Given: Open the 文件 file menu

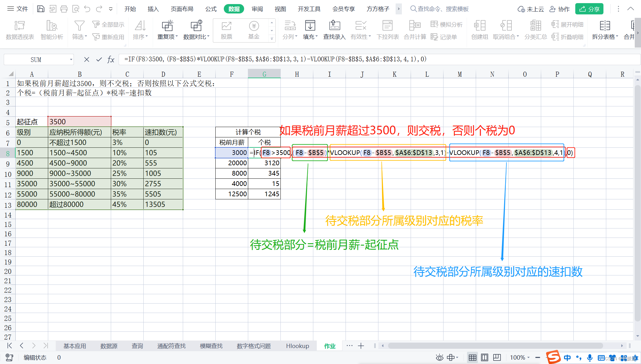Looking at the screenshot, I should point(18,9).
